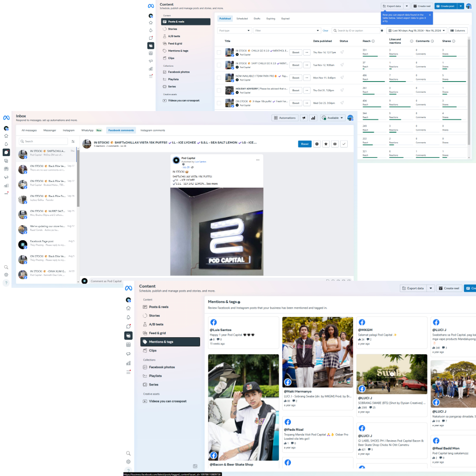This screenshot has width=476, height=476.
Task: Open three-dot menu on Pod Capital post preview
Action: [258, 160]
